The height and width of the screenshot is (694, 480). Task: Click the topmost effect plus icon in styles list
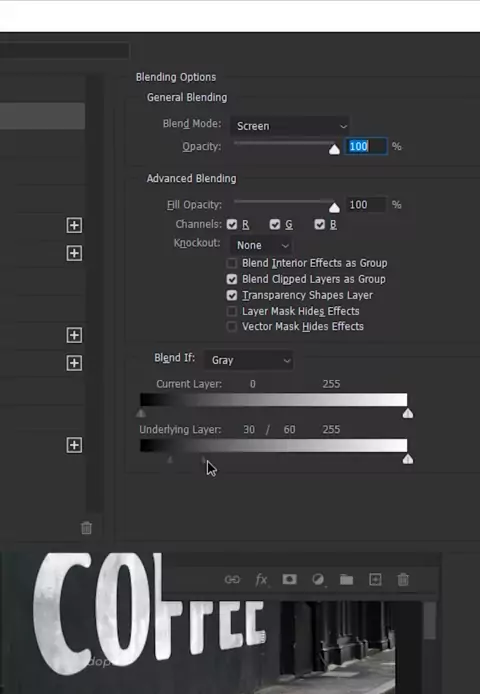pos(74,225)
